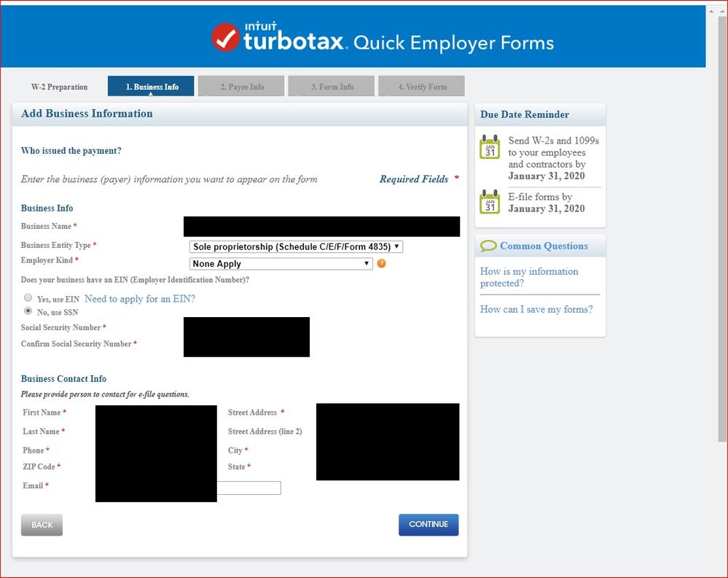Image resolution: width=728 pixels, height=578 pixels.
Task: Click the speech bubble icon near Common Questions
Action: pyautogui.click(x=487, y=245)
